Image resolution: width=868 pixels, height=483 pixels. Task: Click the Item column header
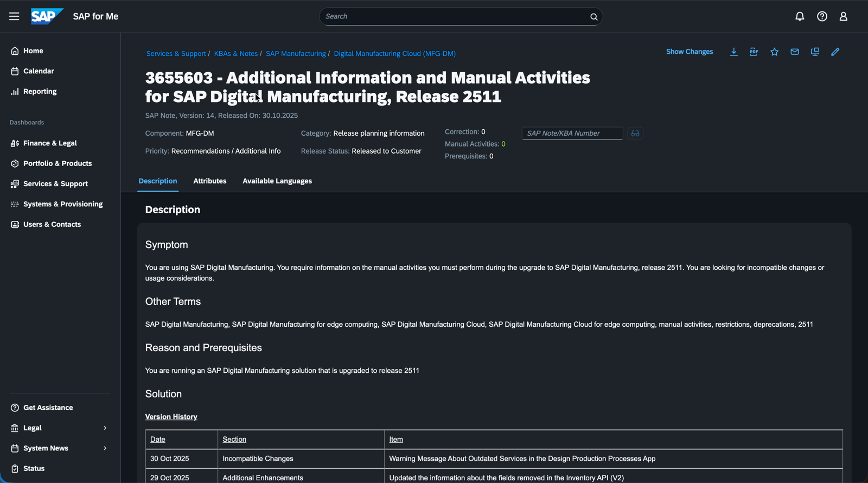[396, 440]
